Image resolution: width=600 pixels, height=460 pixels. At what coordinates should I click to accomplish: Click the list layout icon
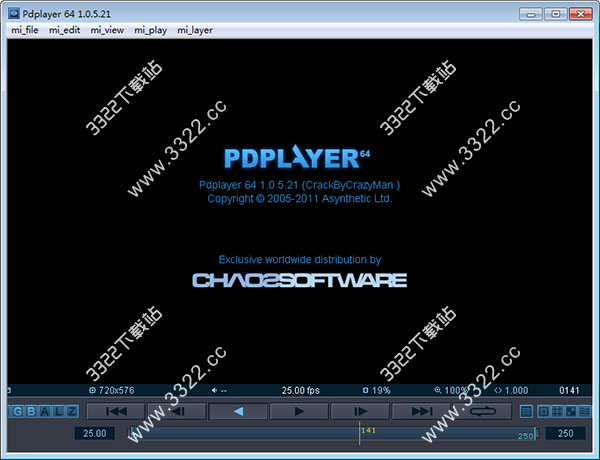[x=584, y=411]
